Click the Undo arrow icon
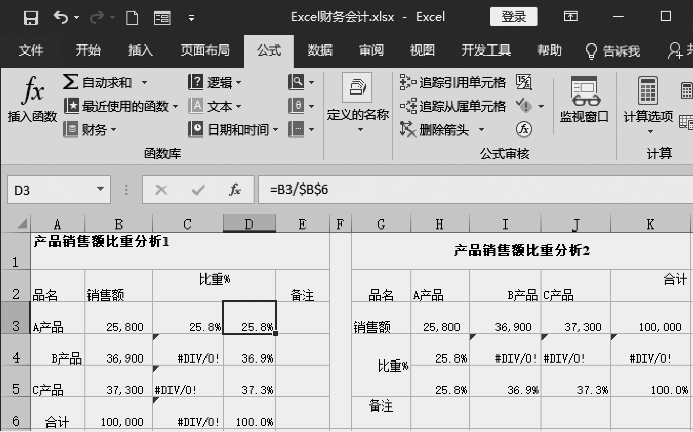The image size is (693, 432). point(61,17)
